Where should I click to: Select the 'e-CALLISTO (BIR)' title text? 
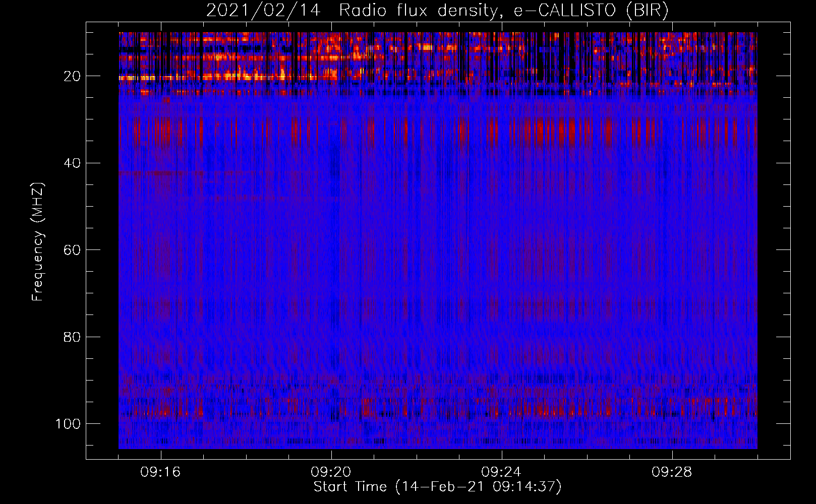pos(591,11)
